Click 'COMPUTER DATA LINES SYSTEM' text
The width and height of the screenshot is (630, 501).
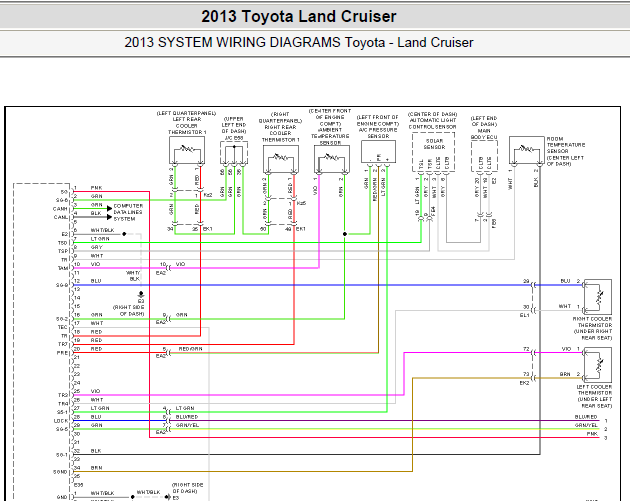pyautogui.click(x=128, y=212)
